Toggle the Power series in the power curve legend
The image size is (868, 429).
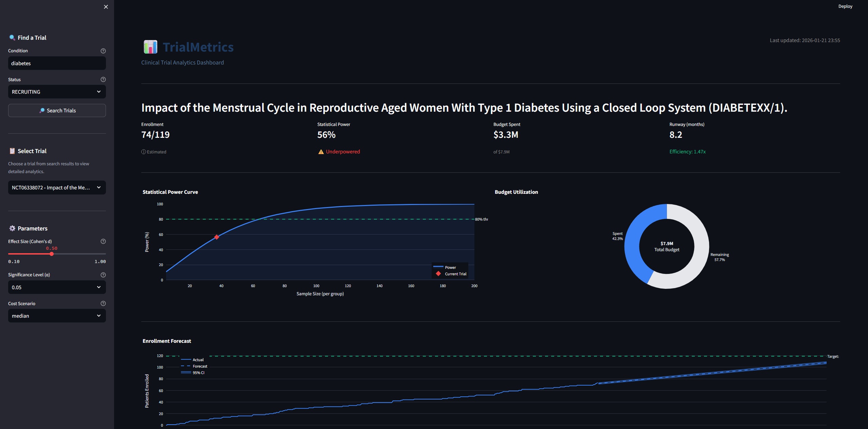[450, 267]
